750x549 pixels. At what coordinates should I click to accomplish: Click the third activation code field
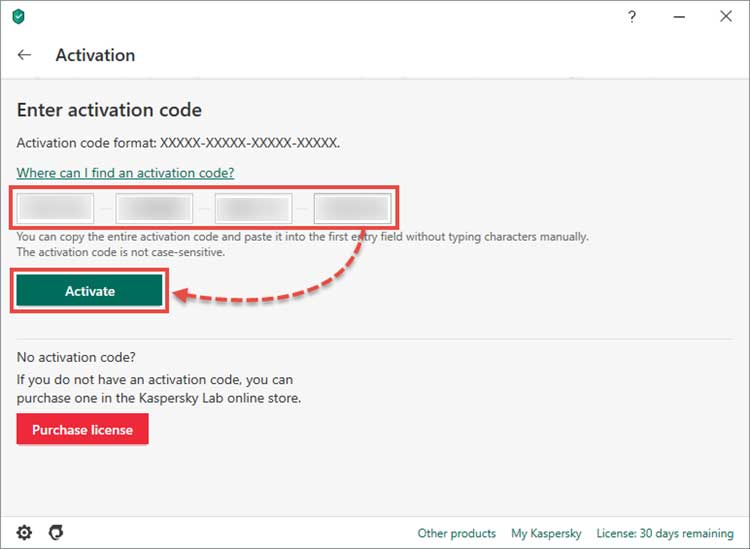(x=253, y=208)
